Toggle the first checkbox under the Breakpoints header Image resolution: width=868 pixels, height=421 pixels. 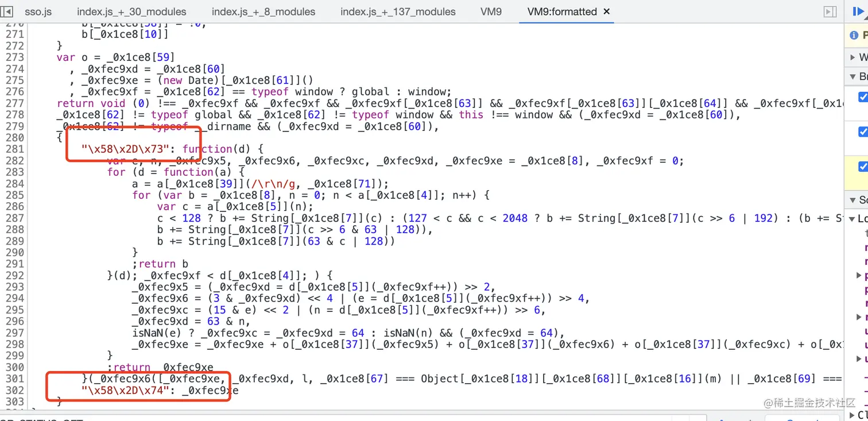[x=863, y=96]
